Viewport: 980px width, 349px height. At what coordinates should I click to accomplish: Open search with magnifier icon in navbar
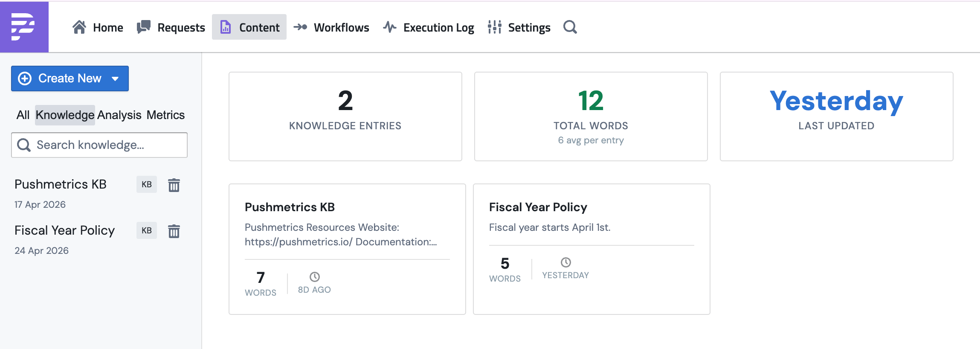[x=570, y=27]
